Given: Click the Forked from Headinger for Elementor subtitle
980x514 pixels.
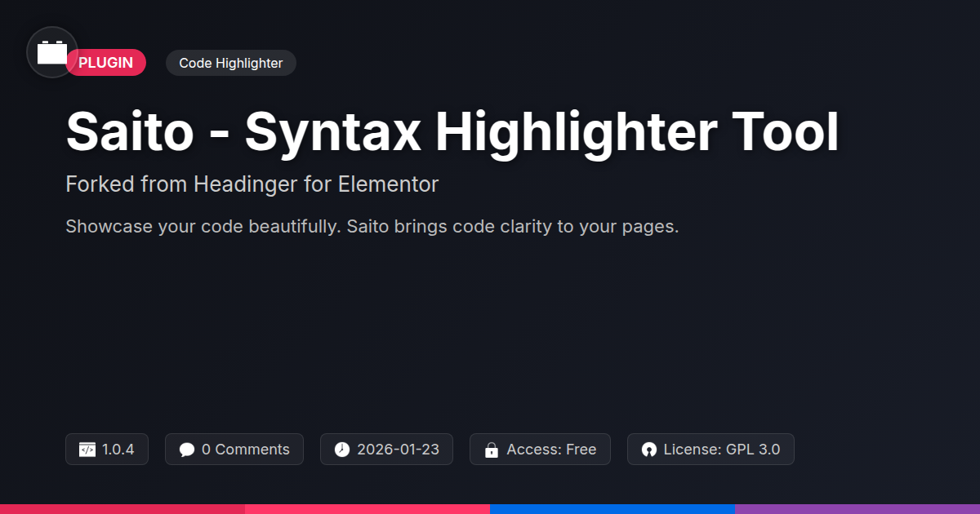Looking at the screenshot, I should point(252,184).
